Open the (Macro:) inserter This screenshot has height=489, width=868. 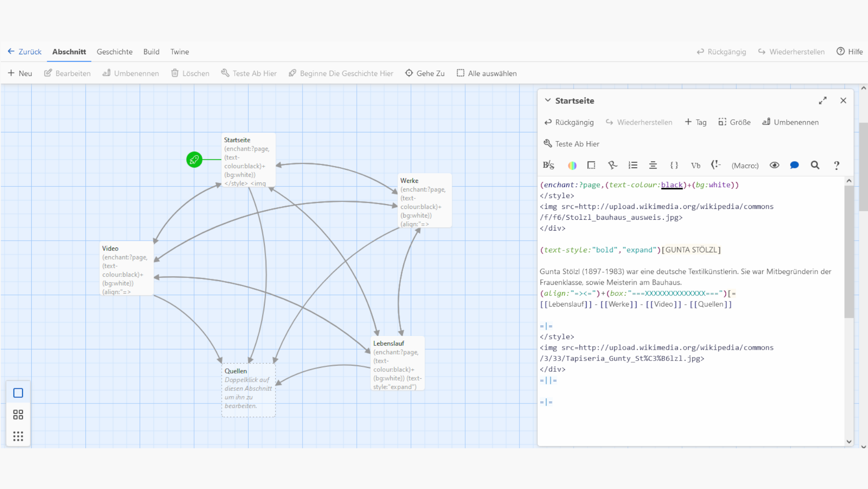[x=745, y=165]
